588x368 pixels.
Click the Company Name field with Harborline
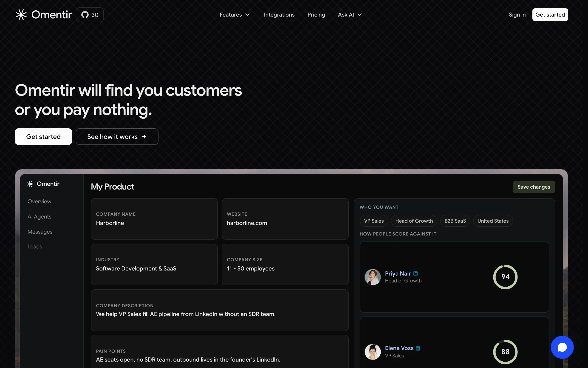[154, 219]
